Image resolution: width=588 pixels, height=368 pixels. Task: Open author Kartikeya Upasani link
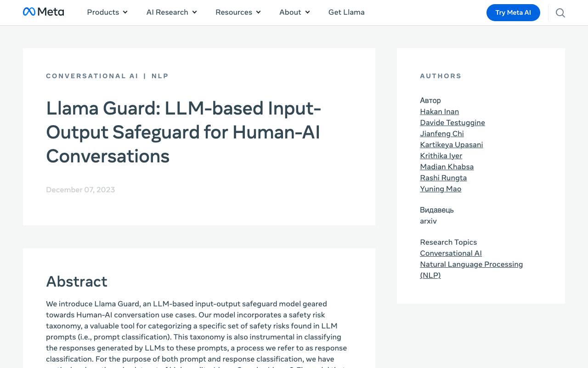tap(452, 144)
